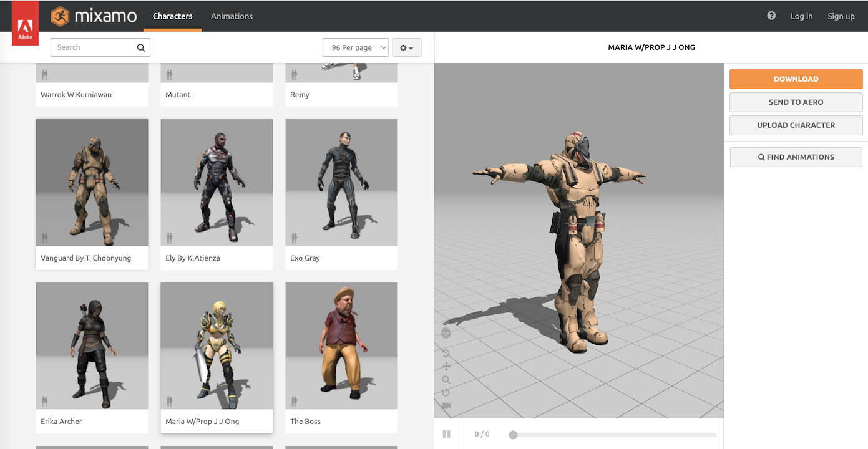Image resolution: width=868 pixels, height=449 pixels.
Task: Click the Find Animations button
Action: tap(796, 157)
